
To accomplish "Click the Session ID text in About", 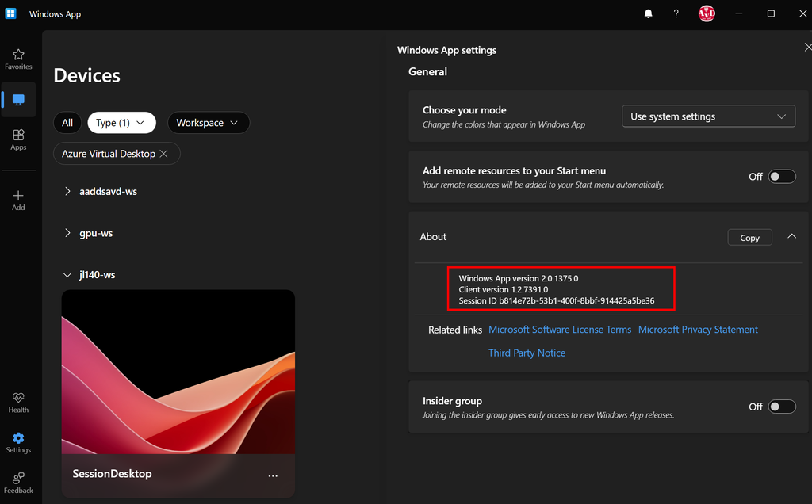I will click(x=556, y=300).
